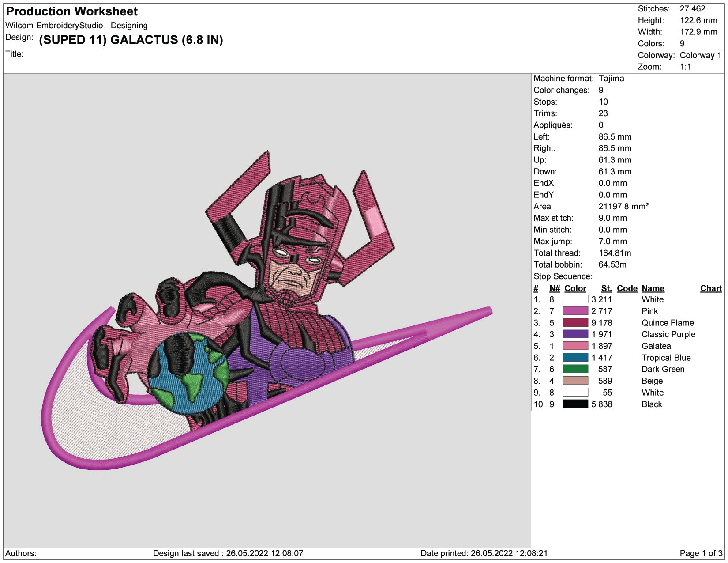Click the stitches value '27 462'
Screen dimensions: 728x563
pos(692,9)
